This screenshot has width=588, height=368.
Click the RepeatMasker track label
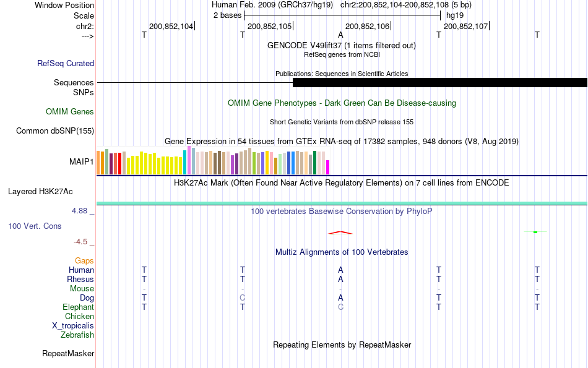click(68, 353)
